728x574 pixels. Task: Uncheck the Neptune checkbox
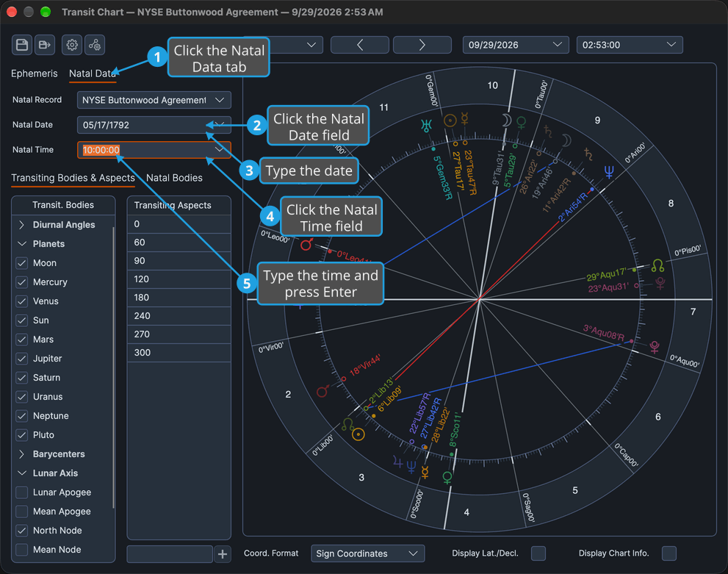tap(22, 416)
